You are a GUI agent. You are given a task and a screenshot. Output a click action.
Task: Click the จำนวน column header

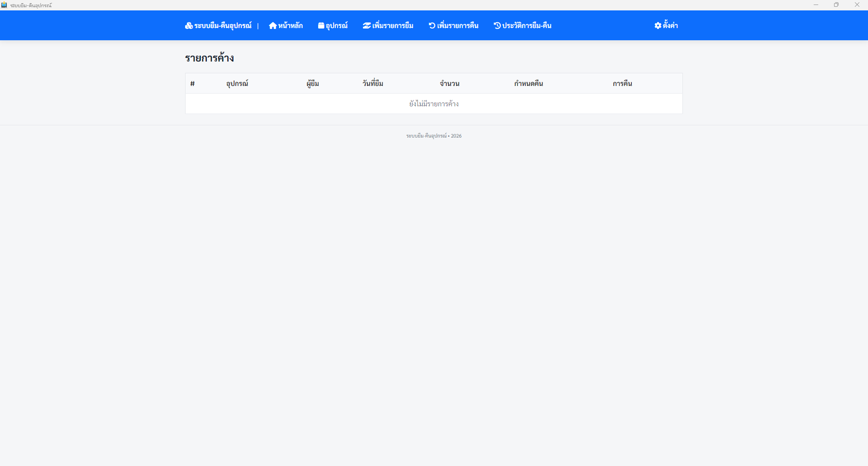pyautogui.click(x=449, y=84)
